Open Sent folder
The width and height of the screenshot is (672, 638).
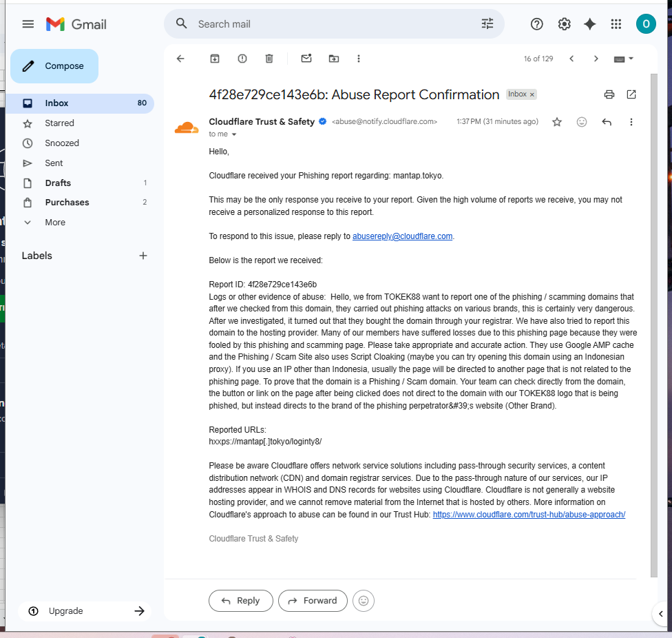click(54, 163)
